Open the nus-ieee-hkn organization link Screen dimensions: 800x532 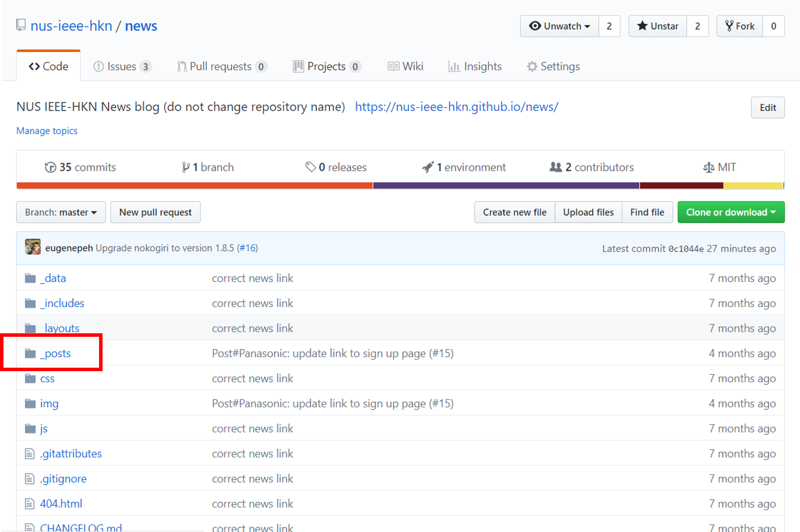(x=71, y=26)
